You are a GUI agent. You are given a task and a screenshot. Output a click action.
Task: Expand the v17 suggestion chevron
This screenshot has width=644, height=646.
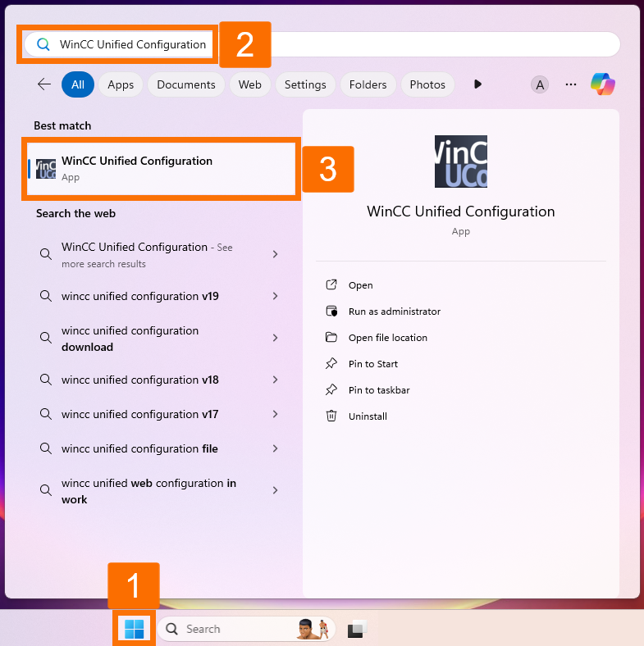point(276,414)
